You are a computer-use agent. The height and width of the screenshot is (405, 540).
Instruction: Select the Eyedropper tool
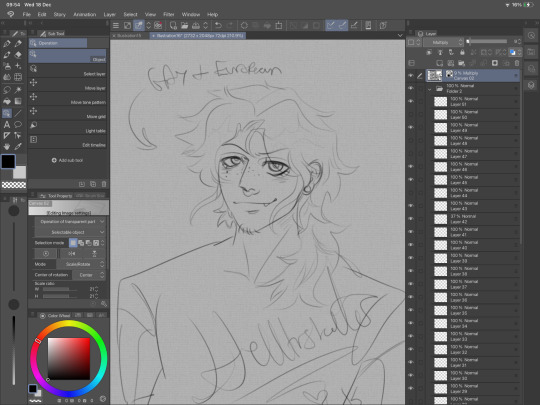18,146
